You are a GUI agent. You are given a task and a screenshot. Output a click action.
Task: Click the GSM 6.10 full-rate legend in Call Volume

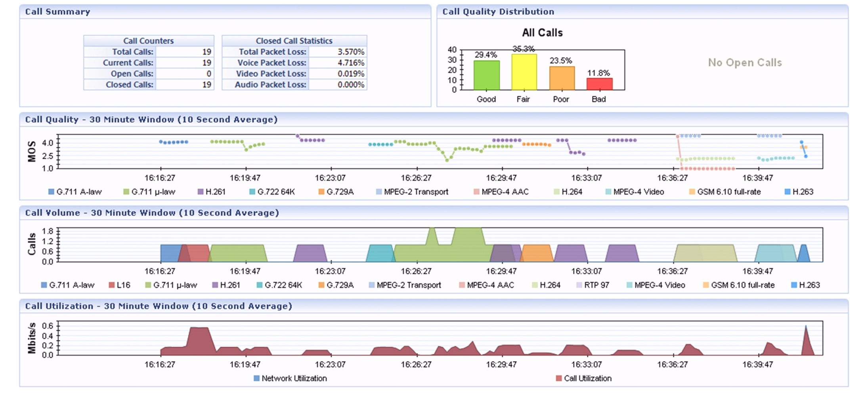739,285
